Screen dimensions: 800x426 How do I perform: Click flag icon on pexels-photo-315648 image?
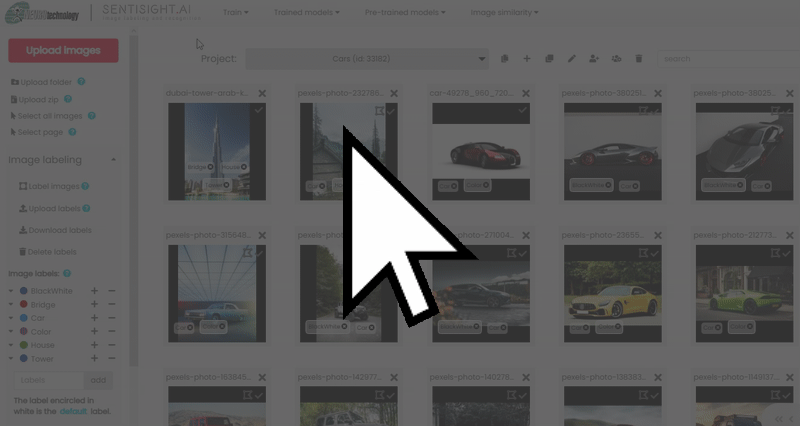(x=247, y=253)
